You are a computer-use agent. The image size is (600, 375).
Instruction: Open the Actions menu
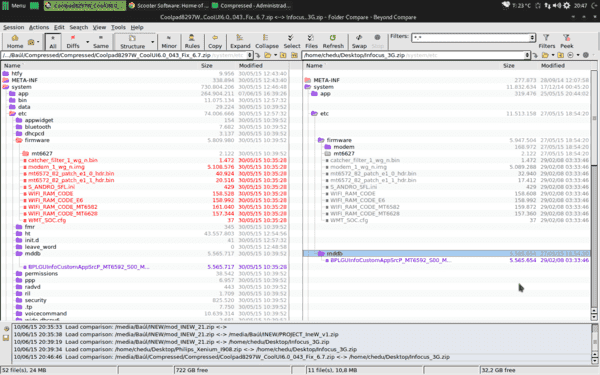coord(39,28)
